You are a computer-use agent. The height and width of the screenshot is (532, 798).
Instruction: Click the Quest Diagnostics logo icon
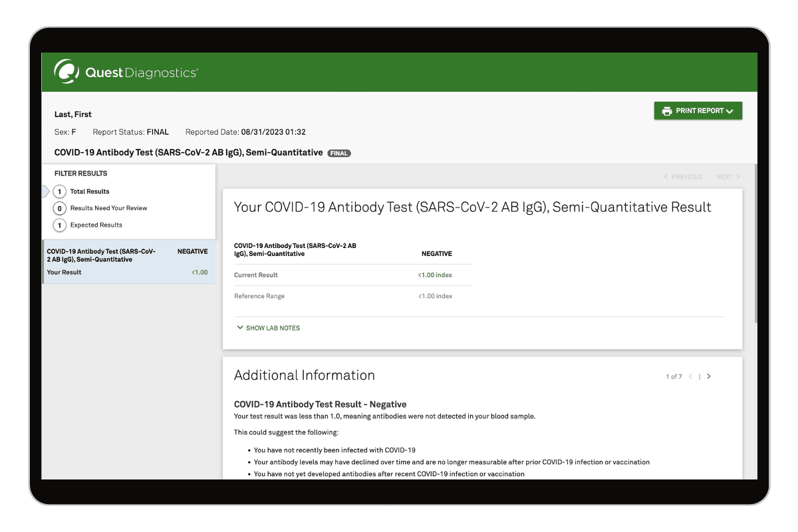66,72
